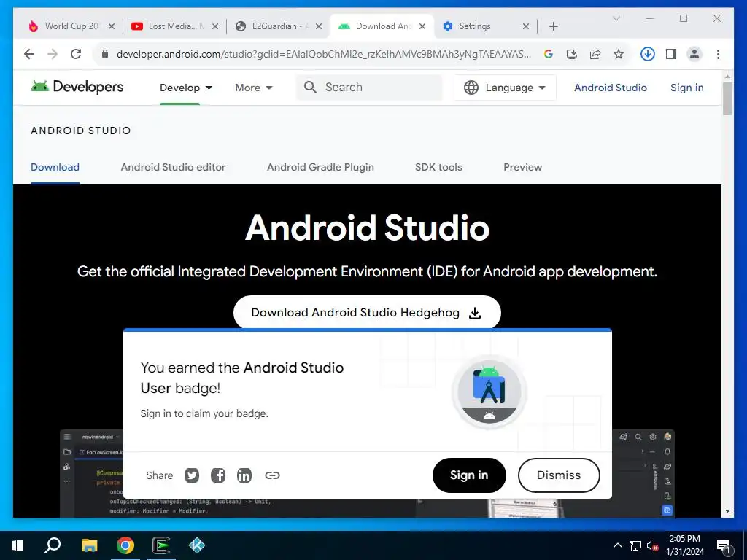Viewport: 747px width, 560px height.
Task: Open the muted volume tray icon
Action: pyautogui.click(x=652, y=545)
